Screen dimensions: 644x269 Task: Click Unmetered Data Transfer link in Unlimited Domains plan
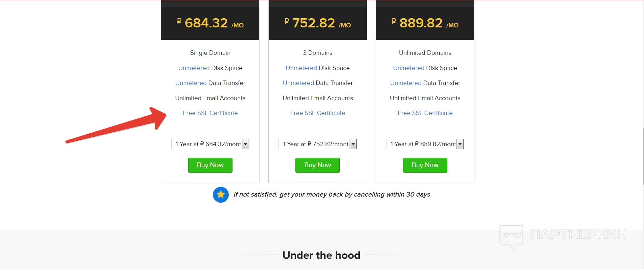[x=406, y=83]
